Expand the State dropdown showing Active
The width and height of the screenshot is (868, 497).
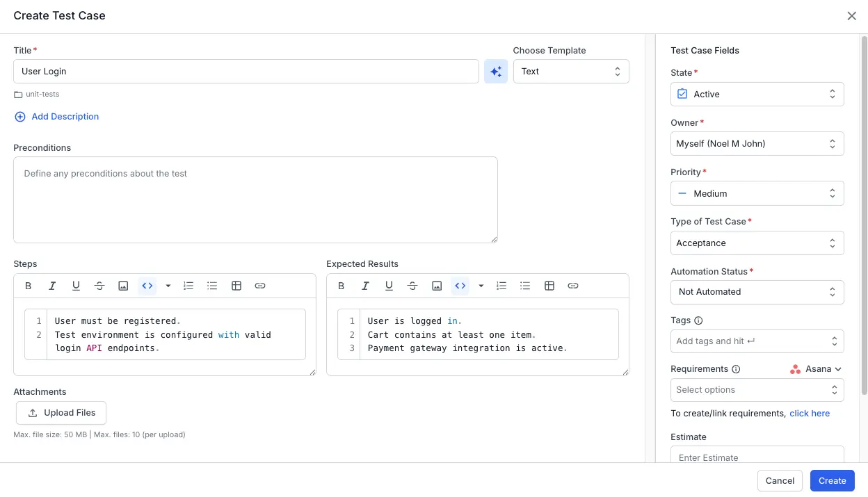click(757, 95)
